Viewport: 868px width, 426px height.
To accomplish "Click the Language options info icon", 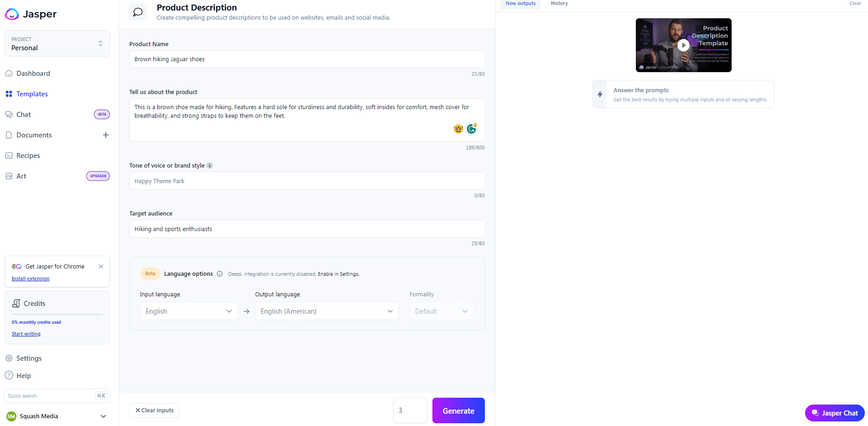I will pyautogui.click(x=219, y=274).
